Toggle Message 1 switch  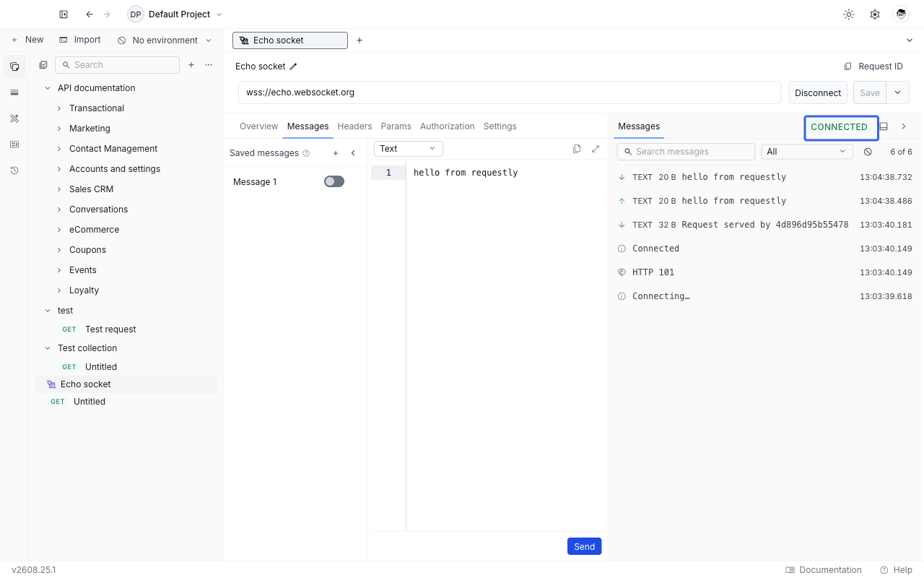pyautogui.click(x=334, y=181)
